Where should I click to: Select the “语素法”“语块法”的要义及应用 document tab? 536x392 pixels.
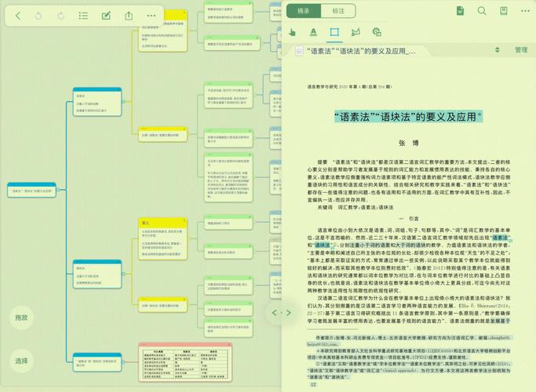point(361,51)
